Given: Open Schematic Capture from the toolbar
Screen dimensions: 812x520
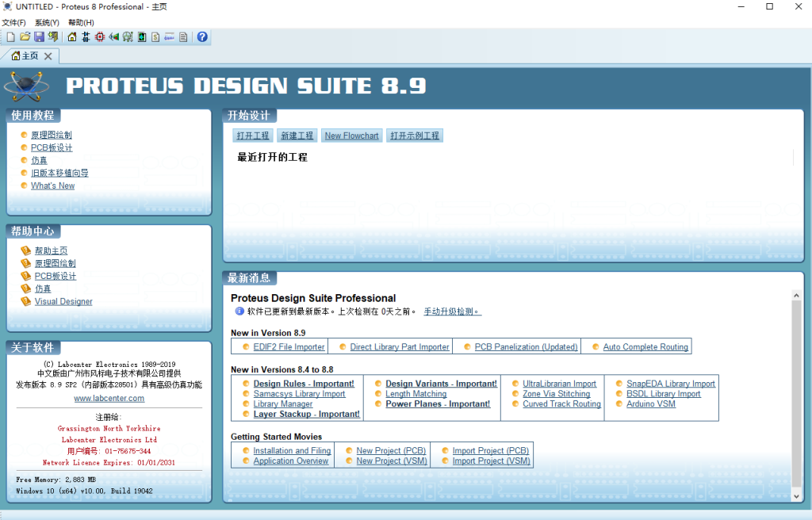Looking at the screenshot, I should coord(86,37).
